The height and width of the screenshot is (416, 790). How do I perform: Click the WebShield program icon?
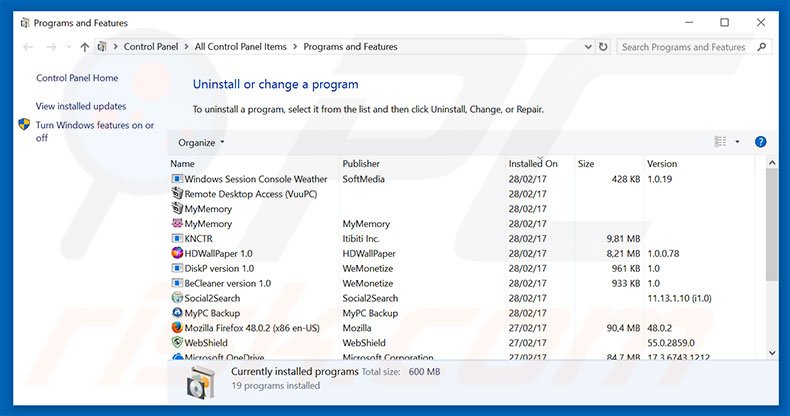tap(177, 342)
